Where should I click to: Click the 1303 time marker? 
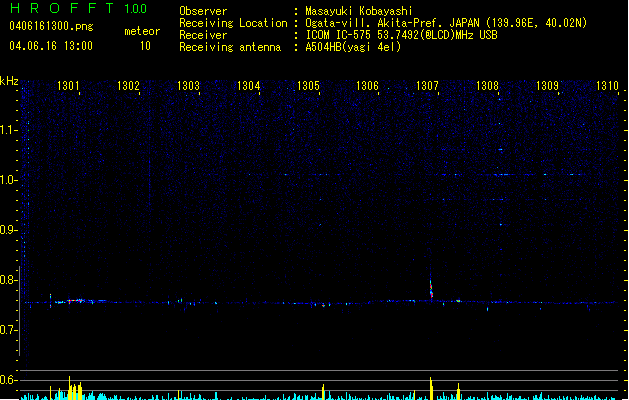click(188, 86)
